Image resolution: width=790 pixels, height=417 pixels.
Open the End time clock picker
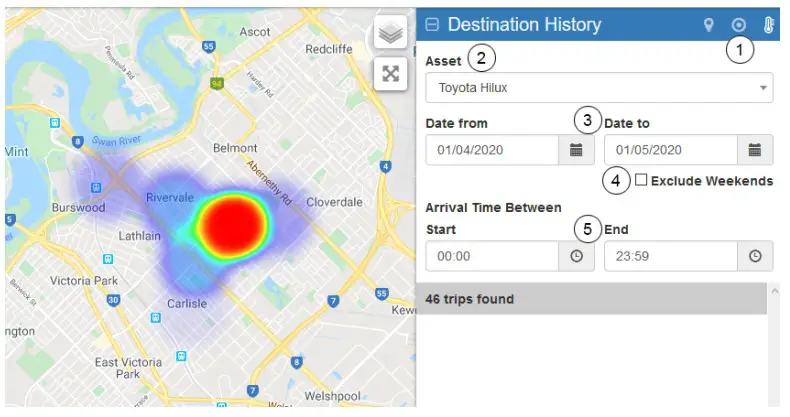pos(755,256)
